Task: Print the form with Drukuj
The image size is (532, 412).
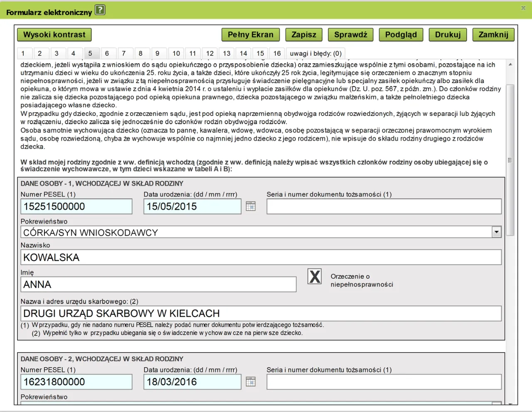Action: pyautogui.click(x=448, y=35)
